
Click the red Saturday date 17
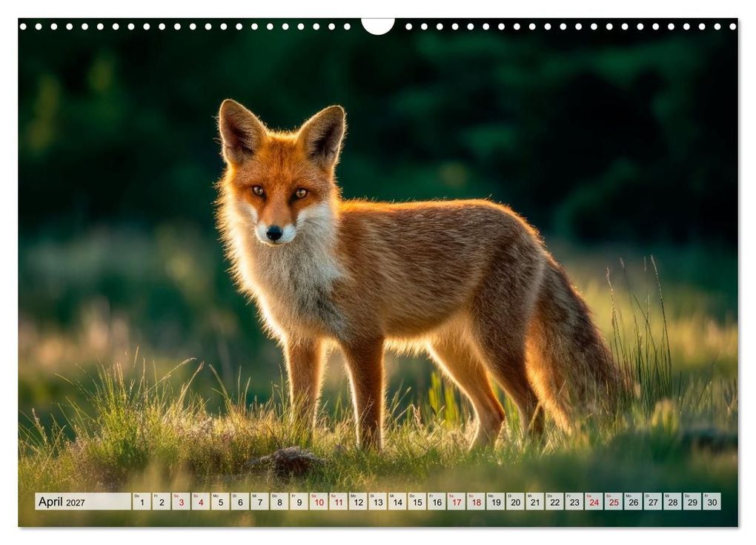coord(457,501)
